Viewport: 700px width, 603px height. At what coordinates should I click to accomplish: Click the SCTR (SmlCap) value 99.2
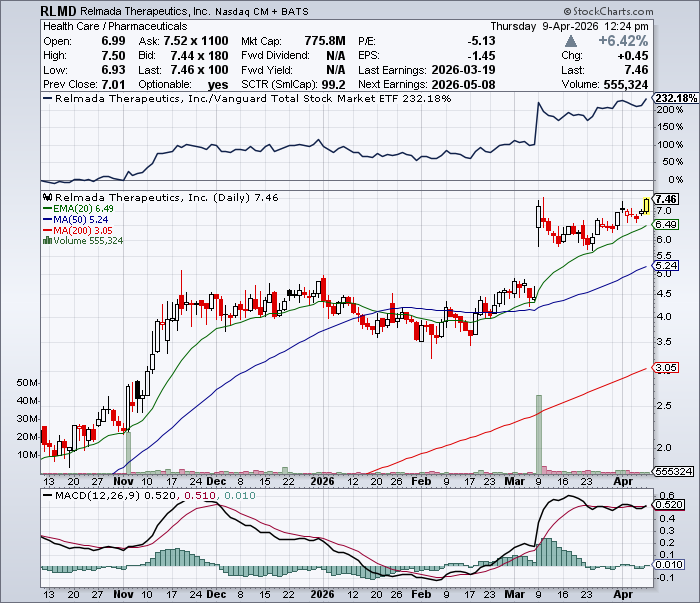[x=333, y=84]
